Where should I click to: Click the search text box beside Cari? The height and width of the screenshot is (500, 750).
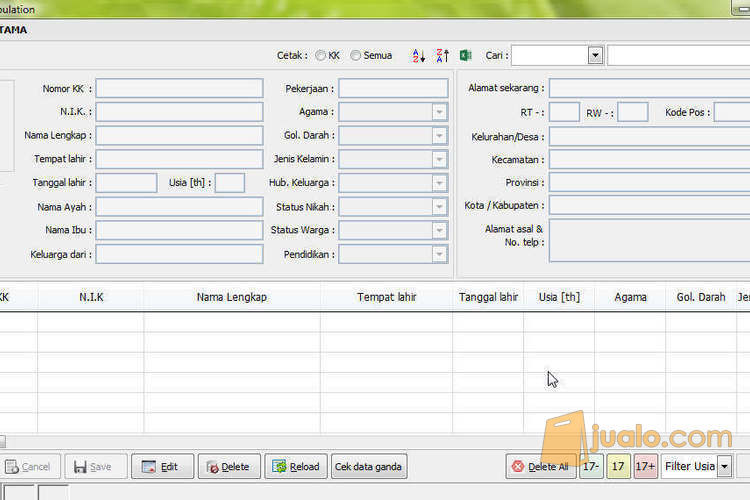(x=679, y=56)
